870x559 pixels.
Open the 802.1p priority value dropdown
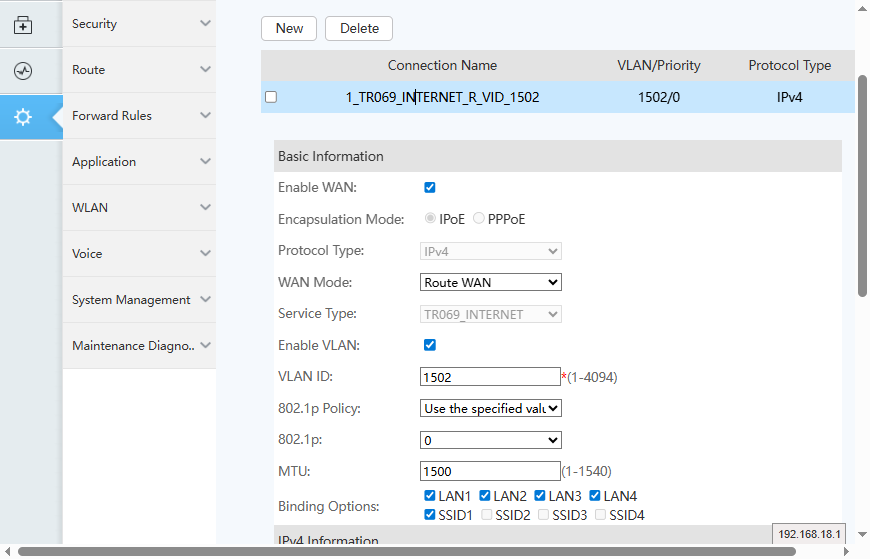(x=491, y=440)
